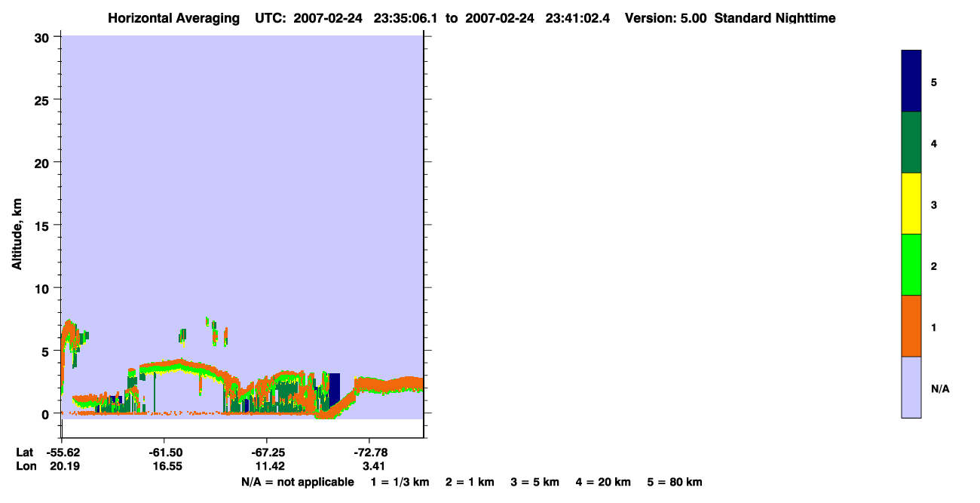Click the longitude value 16.55
Screen dimensions: 980x503
click(167, 467)
